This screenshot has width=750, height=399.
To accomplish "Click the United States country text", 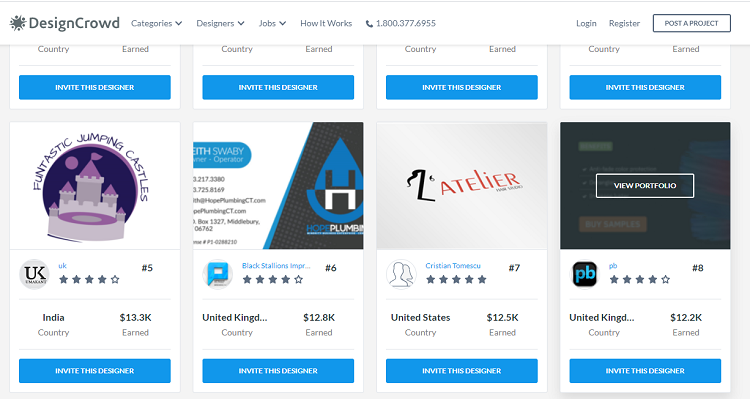I will coord(420,318).
